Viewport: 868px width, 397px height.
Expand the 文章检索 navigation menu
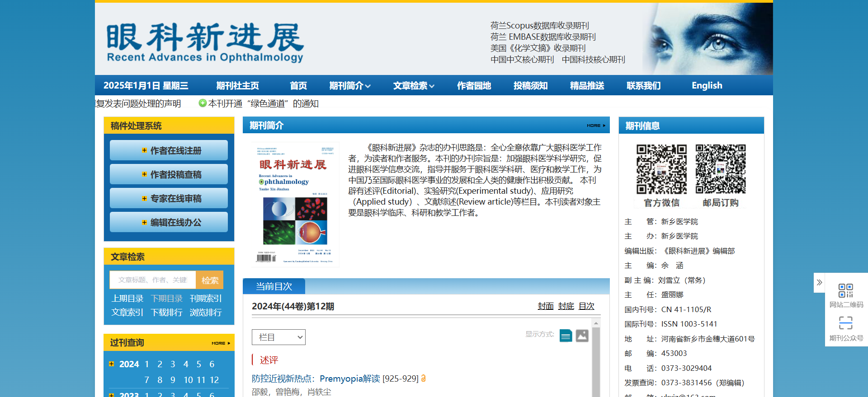[413, 86]
